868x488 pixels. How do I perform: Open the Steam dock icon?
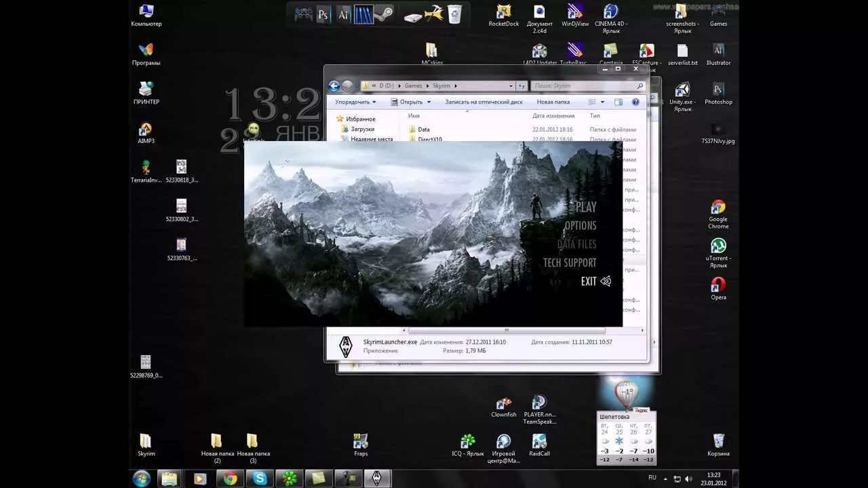(x=383, y=14)
